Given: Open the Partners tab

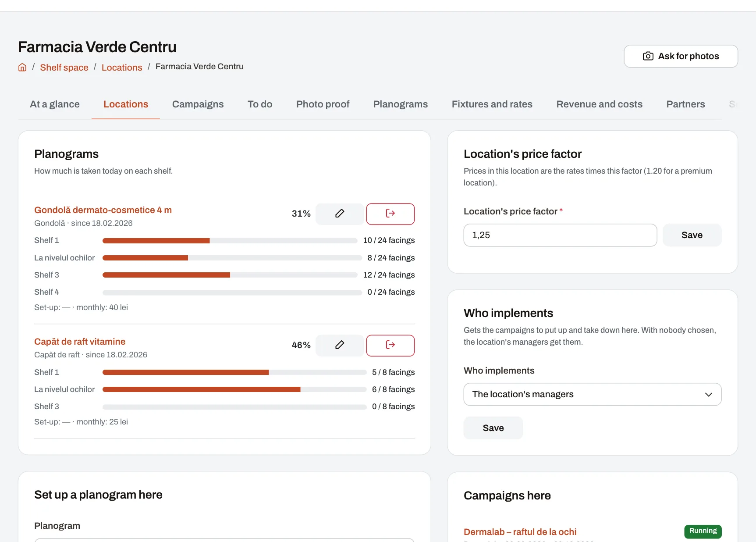Looking at the screenshot, I should pyautogui.click(x=686, y=104).
